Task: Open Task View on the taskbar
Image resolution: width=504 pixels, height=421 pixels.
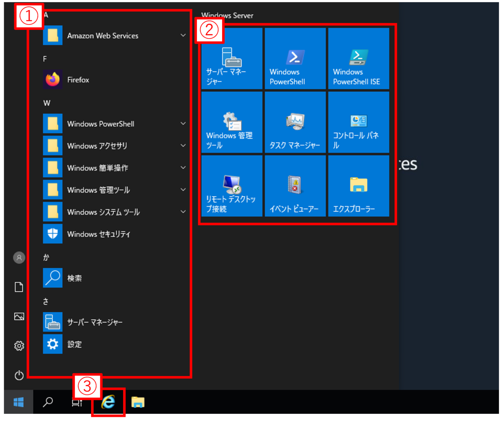Action: coord(76,402)
